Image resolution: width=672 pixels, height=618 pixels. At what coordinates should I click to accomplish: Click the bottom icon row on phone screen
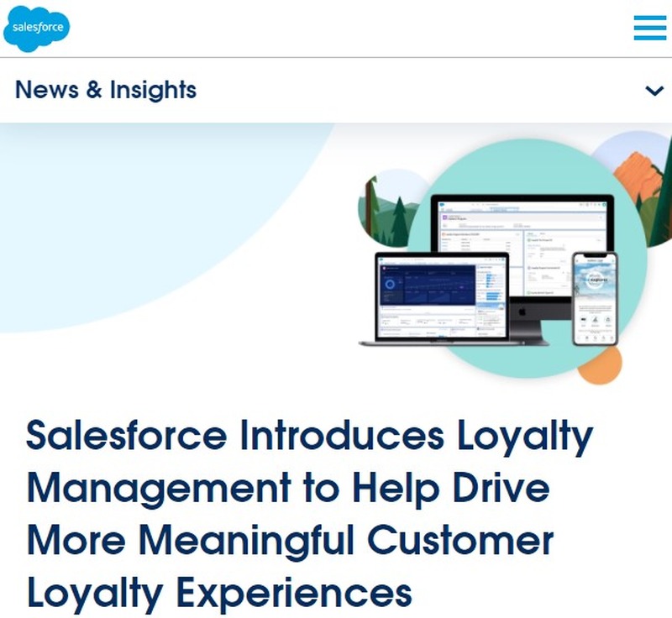pyautogui.click(x=596, y=338)
